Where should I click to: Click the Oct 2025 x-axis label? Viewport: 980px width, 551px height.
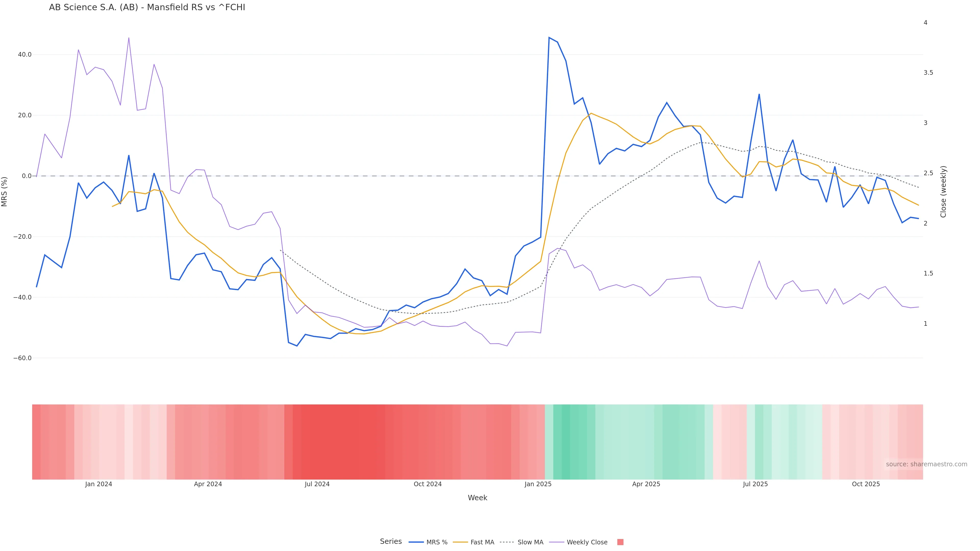tap(865, 484)
